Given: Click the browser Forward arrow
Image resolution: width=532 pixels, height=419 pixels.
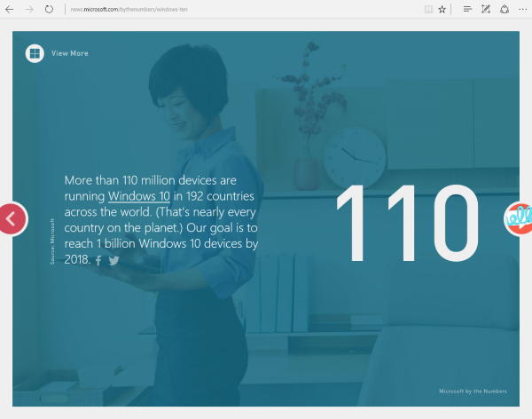Looking at the screenshot, I should [x=28, y=9].
